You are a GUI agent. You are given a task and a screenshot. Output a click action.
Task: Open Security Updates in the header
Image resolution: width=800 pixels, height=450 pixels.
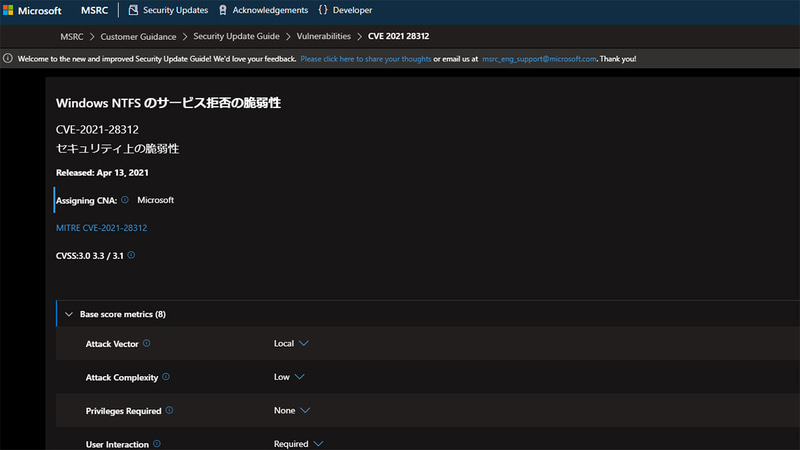[175, 10]
